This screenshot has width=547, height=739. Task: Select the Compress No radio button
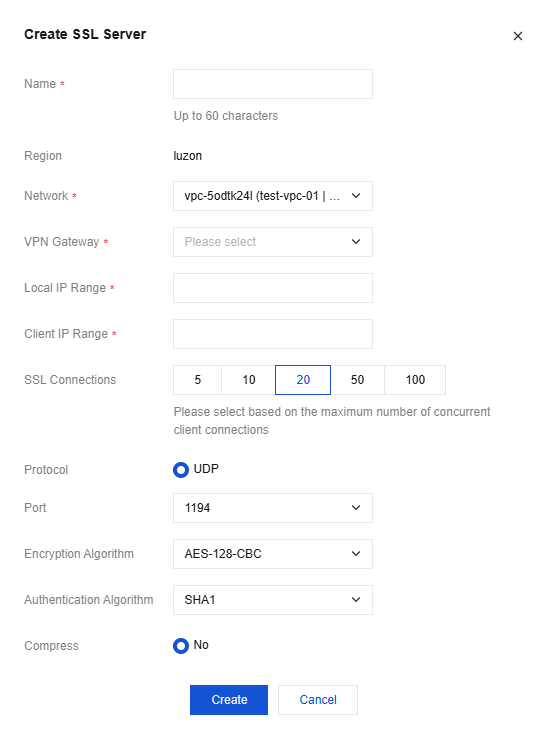181,646
